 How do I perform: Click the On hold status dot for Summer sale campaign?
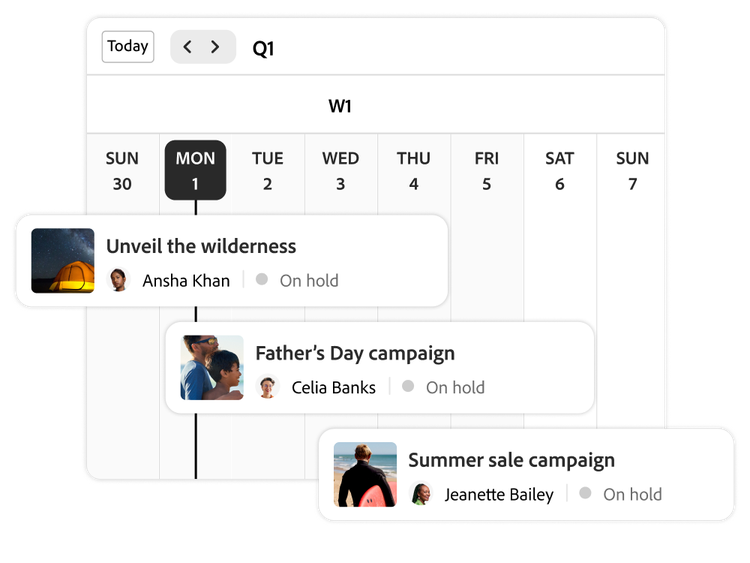585,493
